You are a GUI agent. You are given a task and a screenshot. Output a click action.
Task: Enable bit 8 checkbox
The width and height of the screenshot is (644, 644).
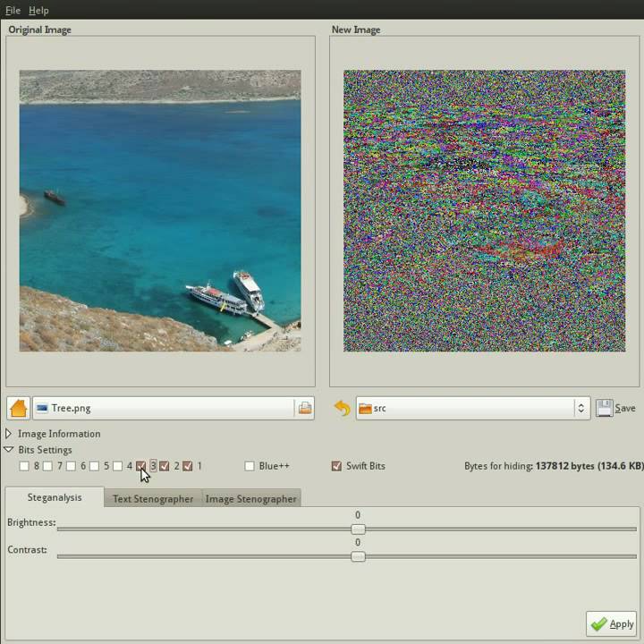pyautogui.click(x=24, y=466)
